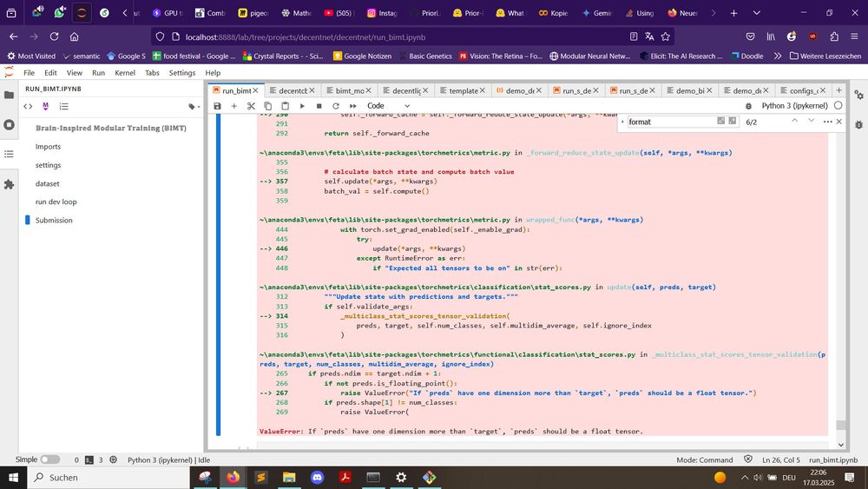This screenshot has width=868, height=489.
Task: Switch to the configs tab
Action: [x=803, y=90]
